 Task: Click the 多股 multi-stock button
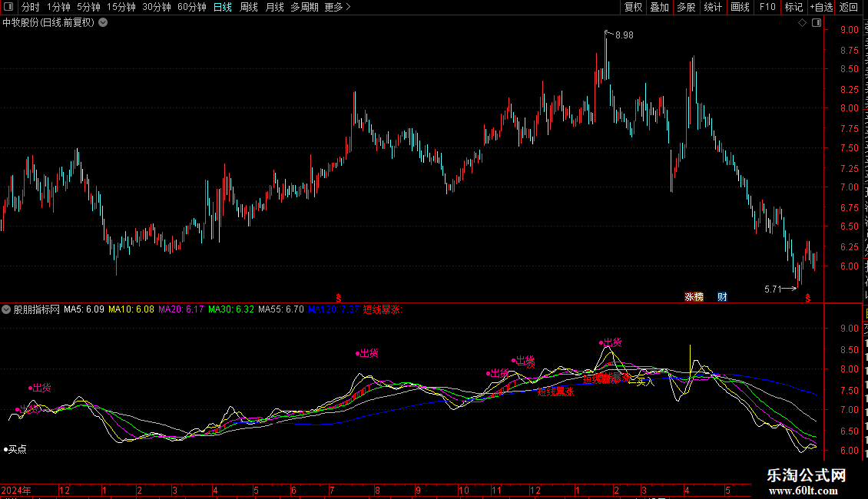point(686,7)
